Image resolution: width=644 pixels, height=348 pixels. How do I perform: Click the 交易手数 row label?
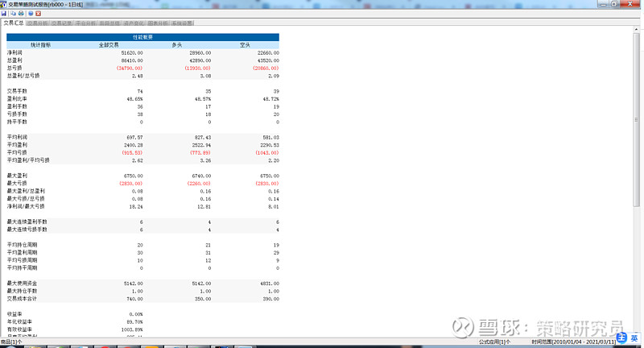[17, 91]
